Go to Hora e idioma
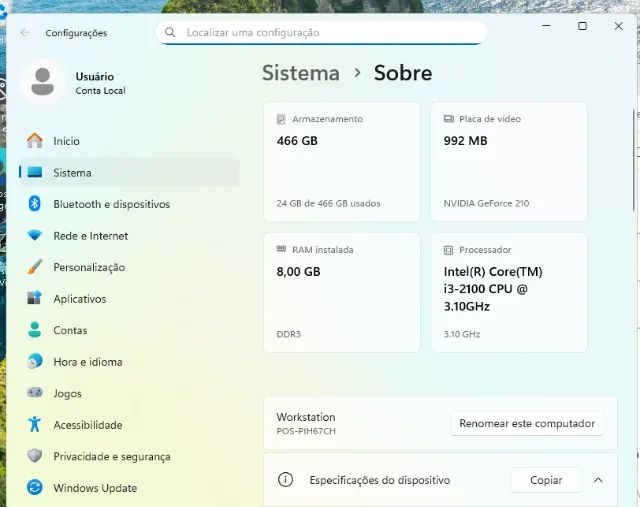This screenshot has height=507, width=640. point(129,362)
